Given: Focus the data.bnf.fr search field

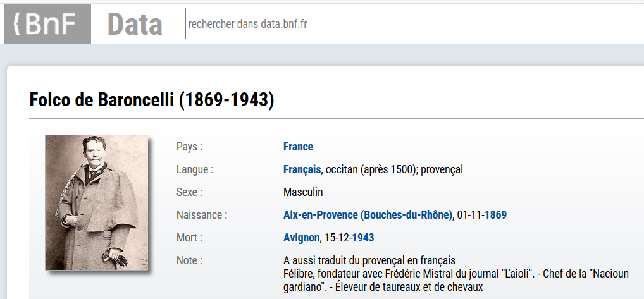Looking at the screenshot, I should pos(411,24).
